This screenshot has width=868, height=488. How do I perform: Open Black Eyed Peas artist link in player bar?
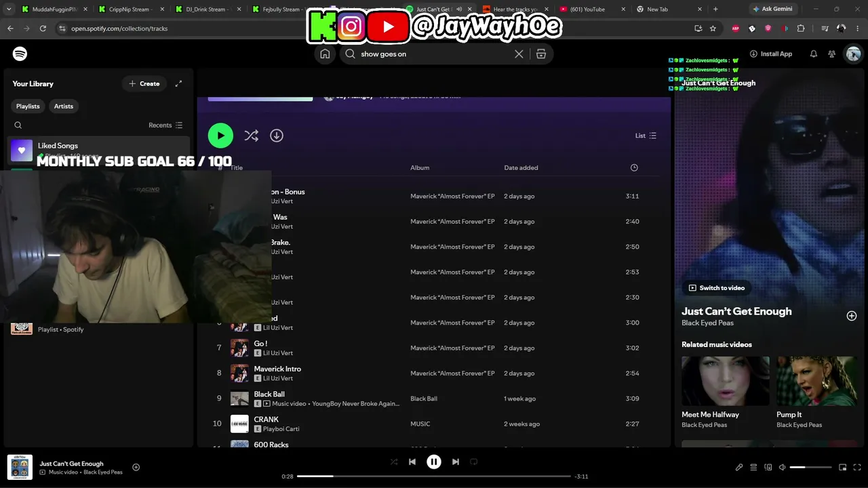103,472
